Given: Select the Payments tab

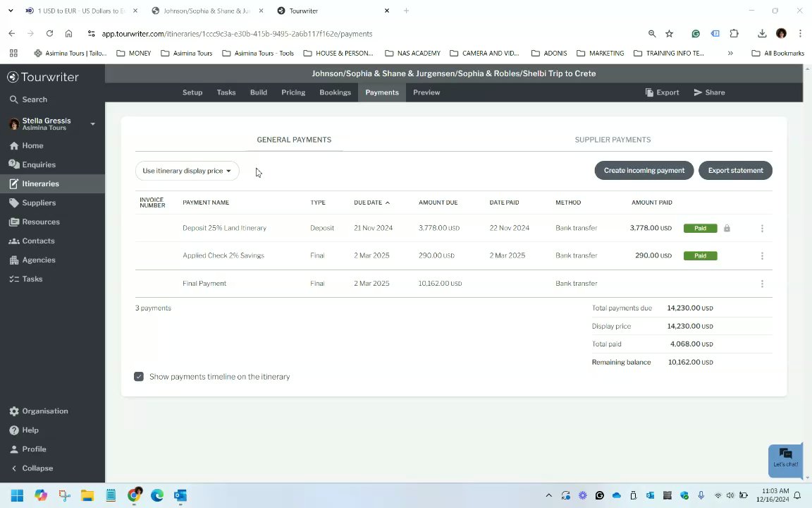Looking at the screenshot, I should [x=382, y=92].
